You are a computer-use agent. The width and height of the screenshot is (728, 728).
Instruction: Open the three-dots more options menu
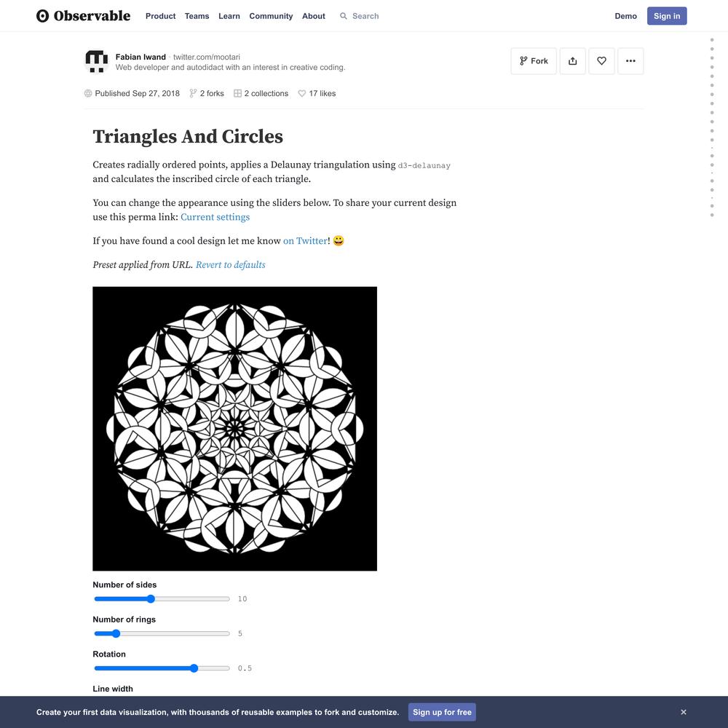coord(630,61)
